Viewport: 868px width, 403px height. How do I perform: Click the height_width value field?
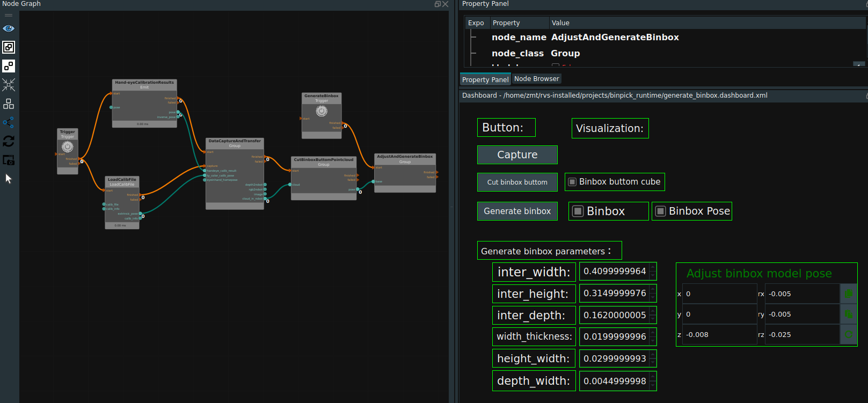615,358
